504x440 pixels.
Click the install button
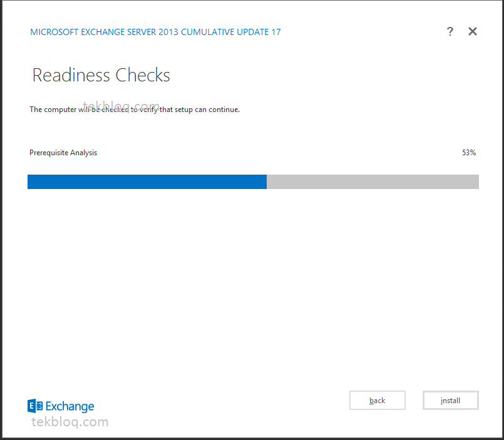(x=451, y=400)
